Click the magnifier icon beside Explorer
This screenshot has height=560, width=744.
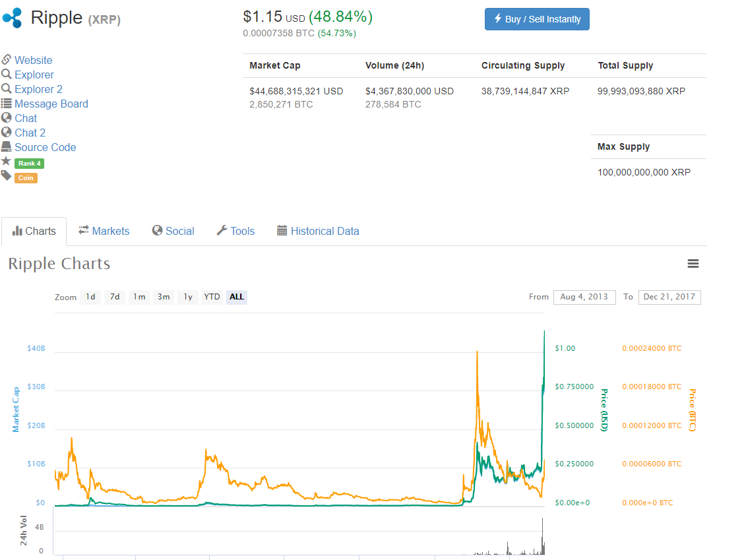6,74
